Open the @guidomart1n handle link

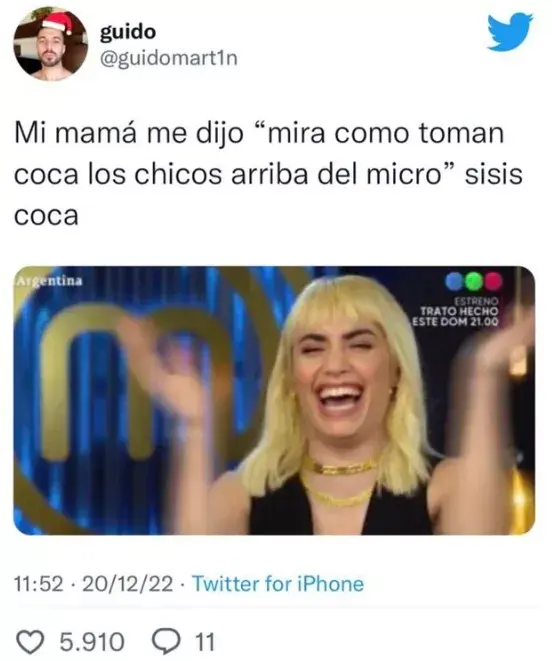[x=168, y=58]
